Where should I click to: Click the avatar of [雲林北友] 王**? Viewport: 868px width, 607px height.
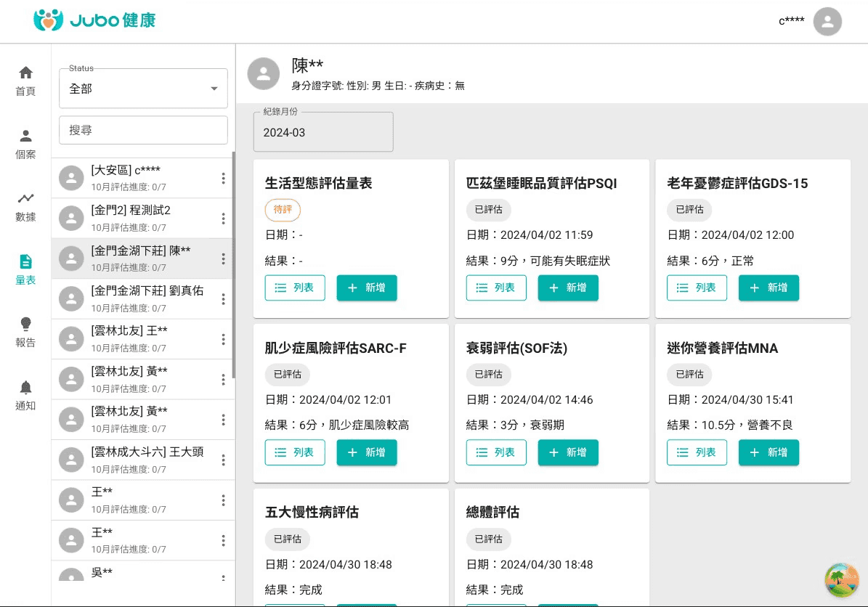(x=71, y=338)
